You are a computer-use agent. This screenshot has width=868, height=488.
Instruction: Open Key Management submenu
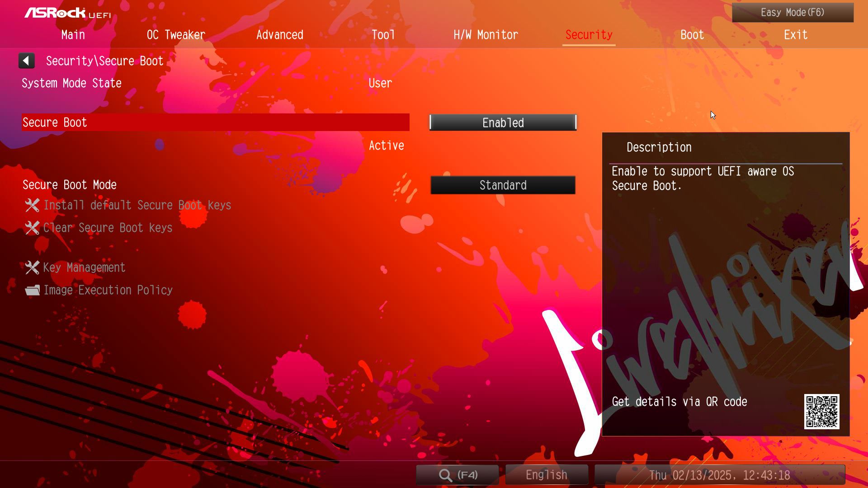pos(84,267)
